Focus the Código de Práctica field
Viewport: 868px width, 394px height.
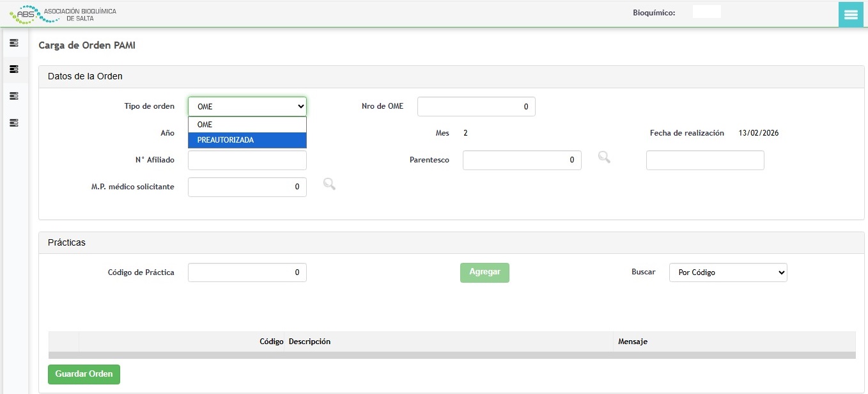pos(247,272)
